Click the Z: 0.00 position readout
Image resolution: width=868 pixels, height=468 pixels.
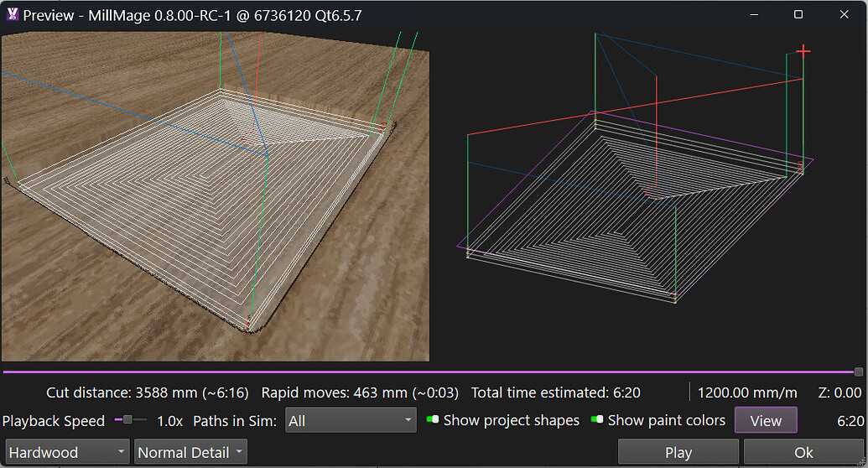click(x=839, y=393)
